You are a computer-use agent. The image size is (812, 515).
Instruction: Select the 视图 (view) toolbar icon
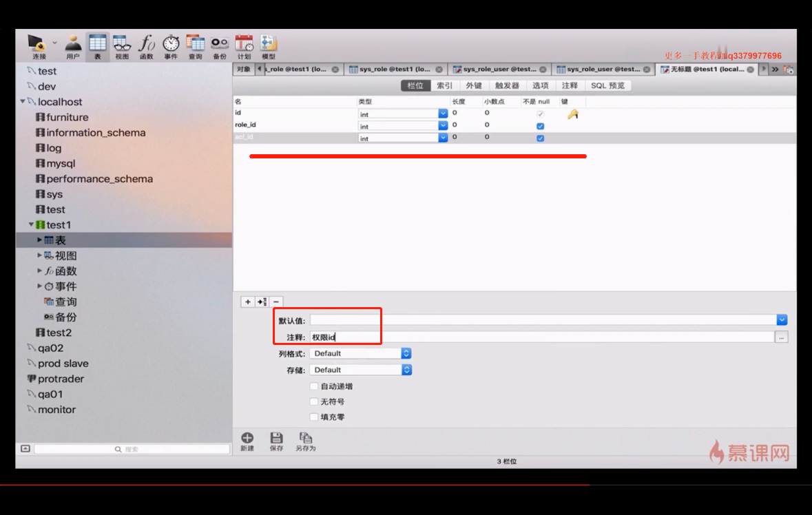click(122, 47)
